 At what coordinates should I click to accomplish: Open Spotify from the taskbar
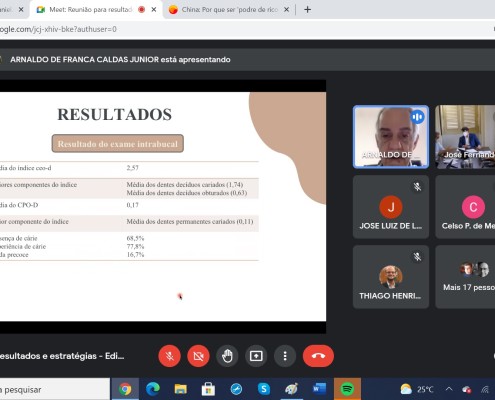[347, 389]
